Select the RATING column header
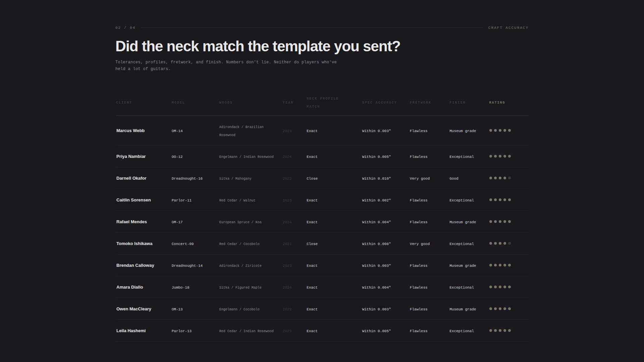 [497, 103]
